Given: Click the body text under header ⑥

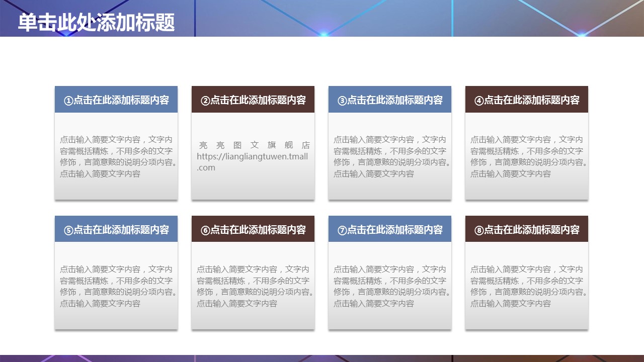Looking at the screenshot, I should [x=253, y=286].
